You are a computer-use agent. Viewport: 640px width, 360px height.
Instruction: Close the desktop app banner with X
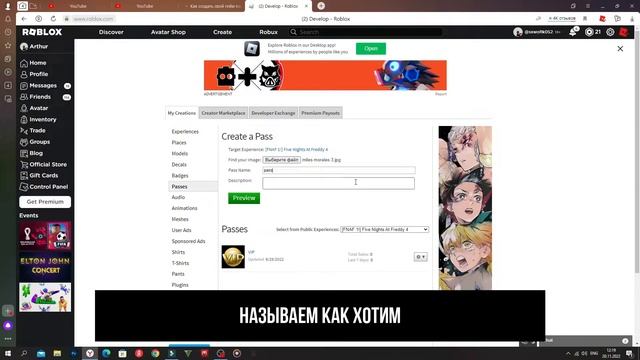point(620,49)
